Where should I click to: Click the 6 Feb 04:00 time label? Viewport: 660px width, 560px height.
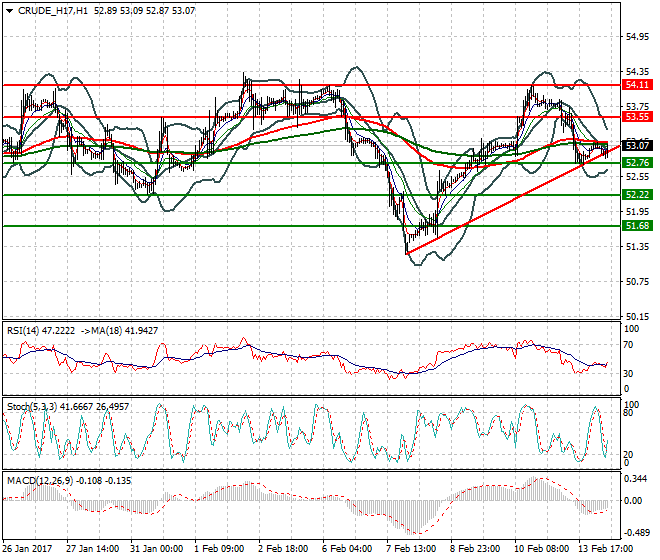(347, 549)
